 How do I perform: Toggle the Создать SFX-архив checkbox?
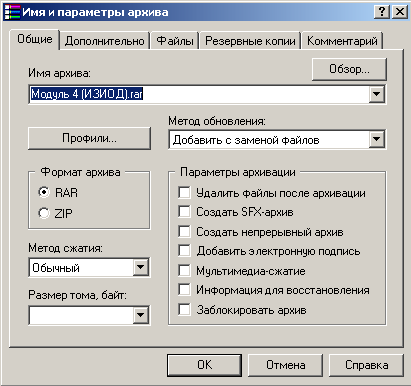pos(184,212)
